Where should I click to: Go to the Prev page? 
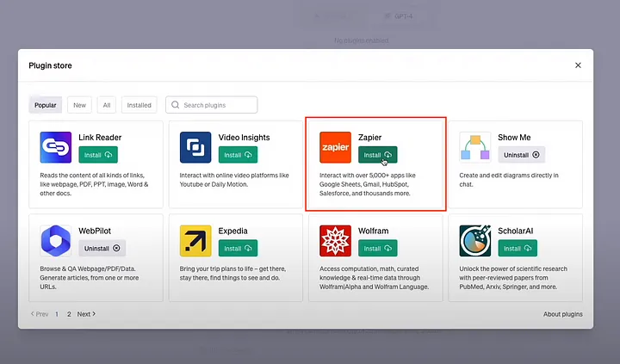pyautogui.click(x=40, y=314)
